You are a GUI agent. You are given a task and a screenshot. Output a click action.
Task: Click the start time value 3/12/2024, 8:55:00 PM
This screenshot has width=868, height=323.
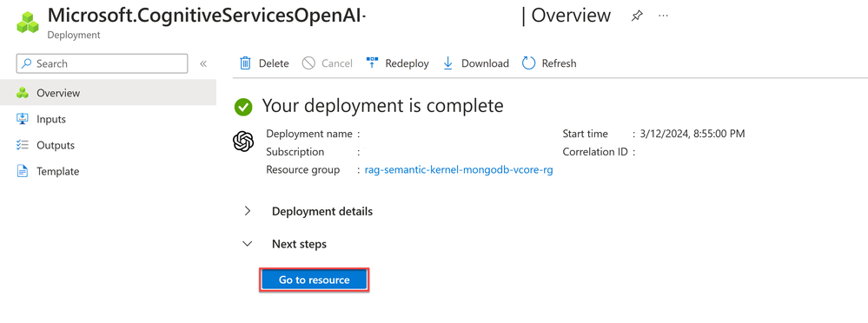click(693, 134)
